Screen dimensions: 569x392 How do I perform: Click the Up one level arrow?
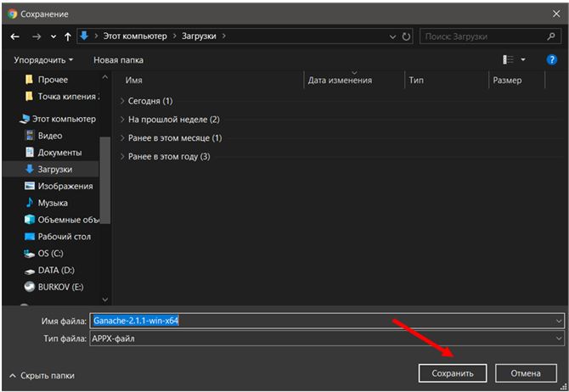[67, 37]
